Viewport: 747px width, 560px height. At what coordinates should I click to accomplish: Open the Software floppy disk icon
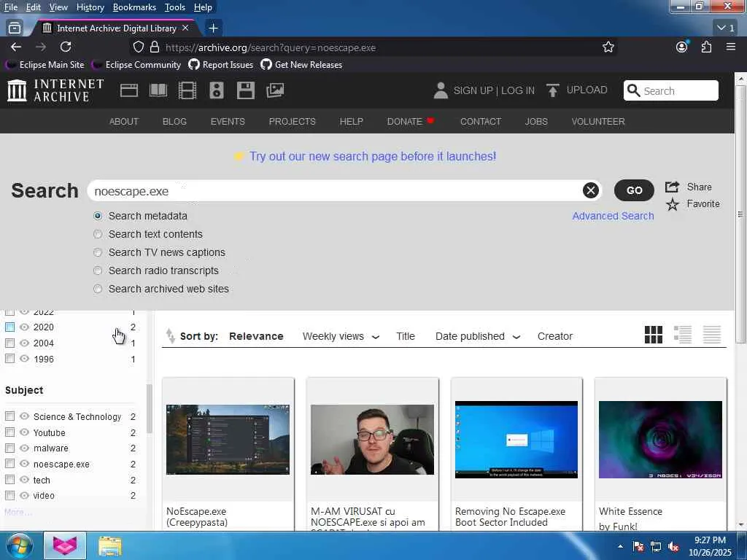coord(246,90)
